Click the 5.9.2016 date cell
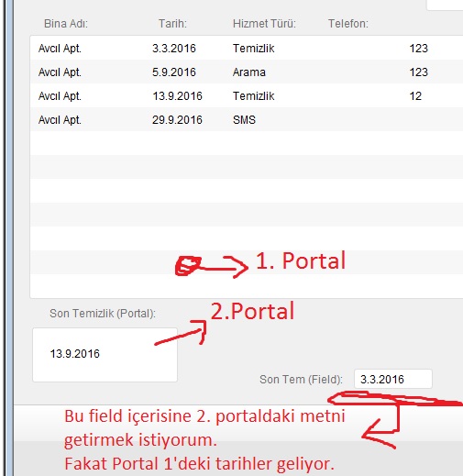This screenshot has width=463, height=476. click(x=174, y=72)
